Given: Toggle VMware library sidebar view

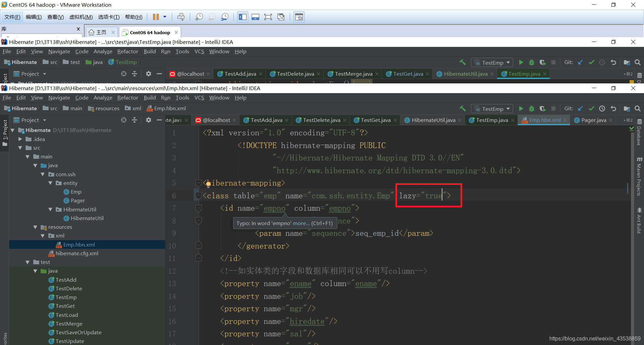Looking at the screenshot, I should coord(243,17).
